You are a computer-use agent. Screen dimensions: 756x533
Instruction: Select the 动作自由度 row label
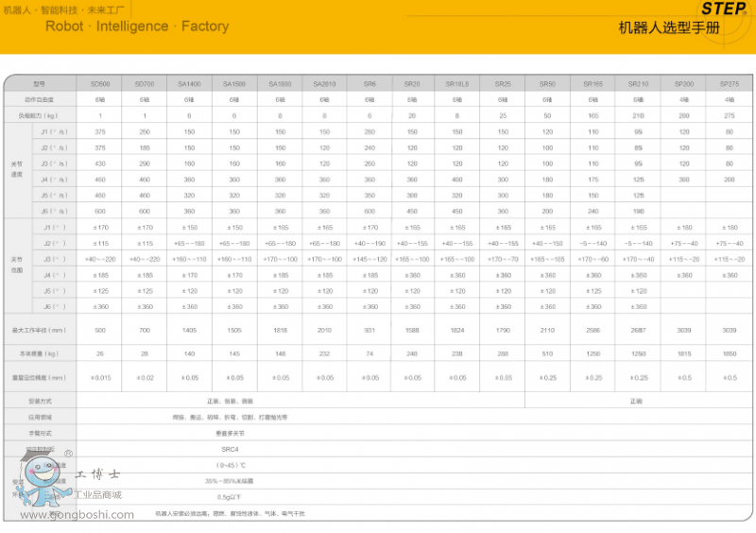(40, 98)
